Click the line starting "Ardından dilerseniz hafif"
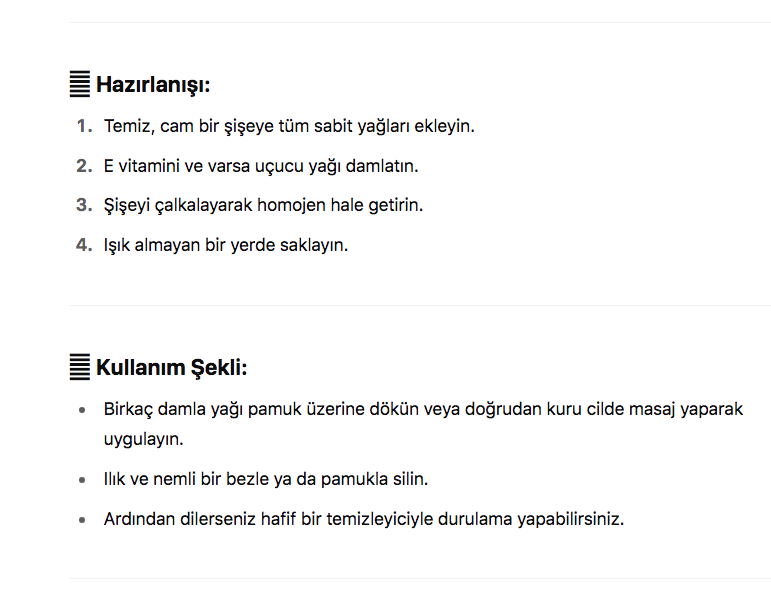 (x=364, y=519)
